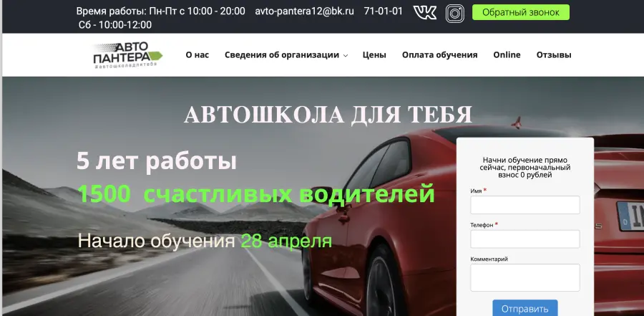Submit the form with Отправить button
This screenshot has width=644, height=316.
point(525,309)
